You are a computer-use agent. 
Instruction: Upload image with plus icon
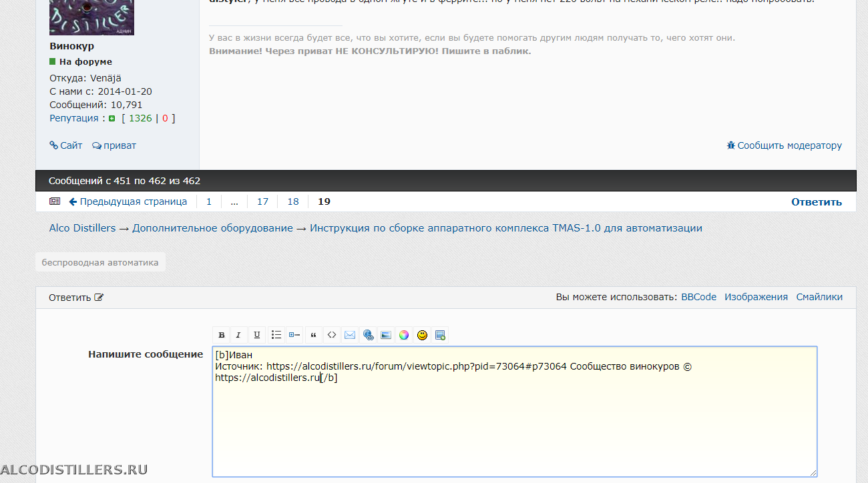pyautogui.click(x=440, y=335)
